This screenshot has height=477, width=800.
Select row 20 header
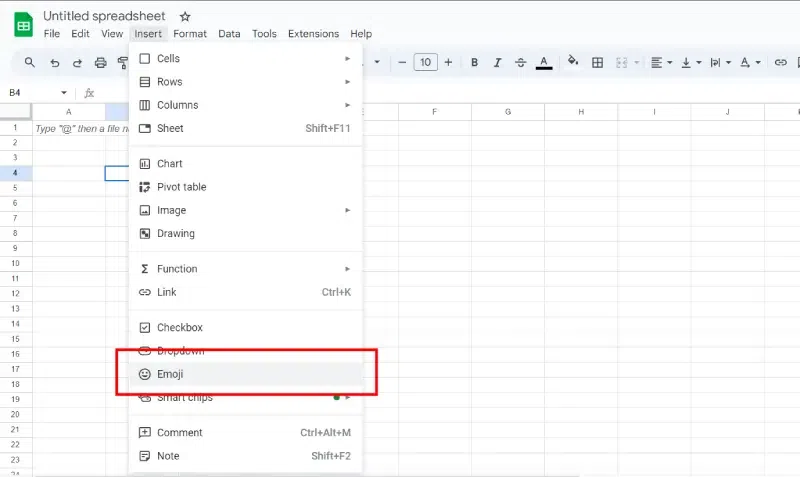tap(15, 415)
